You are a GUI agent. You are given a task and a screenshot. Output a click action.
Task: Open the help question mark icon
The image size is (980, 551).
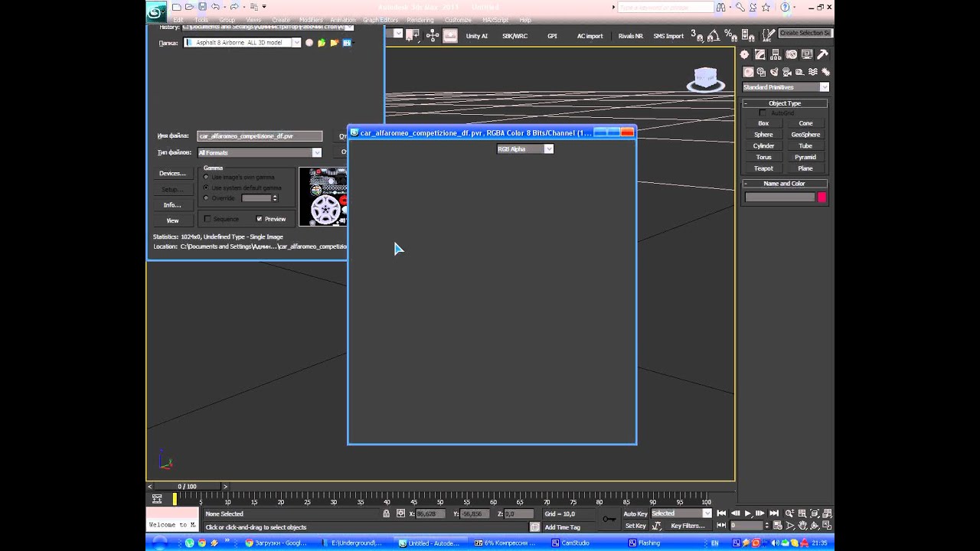785,7
